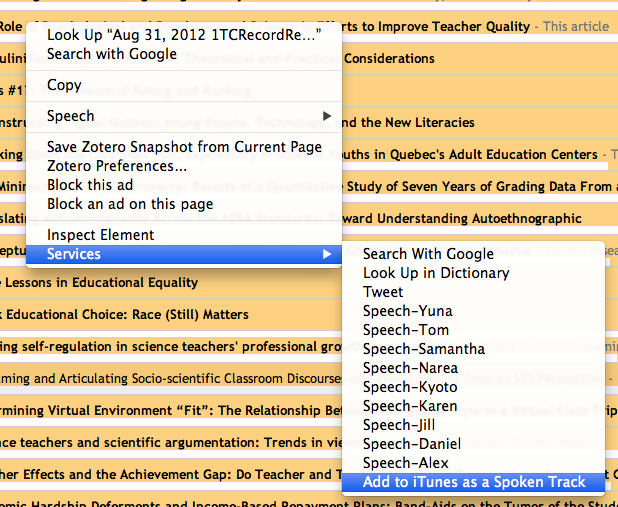The height and width of the screenshot is (507, 618).
Task: Click the Services submenu arrow
Action: pyautogui.click(x=327, y=254)
